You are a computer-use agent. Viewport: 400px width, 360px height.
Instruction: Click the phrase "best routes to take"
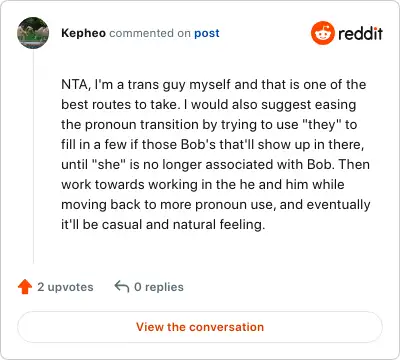tap(119, 105)
